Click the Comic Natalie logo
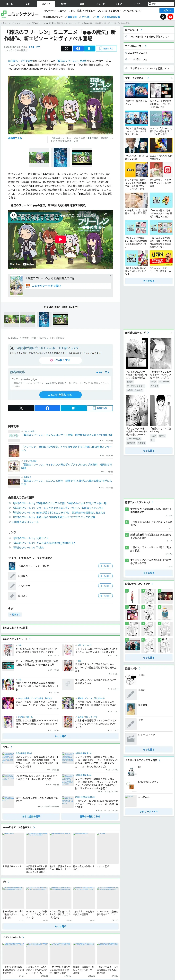 (x=20, y=14)
